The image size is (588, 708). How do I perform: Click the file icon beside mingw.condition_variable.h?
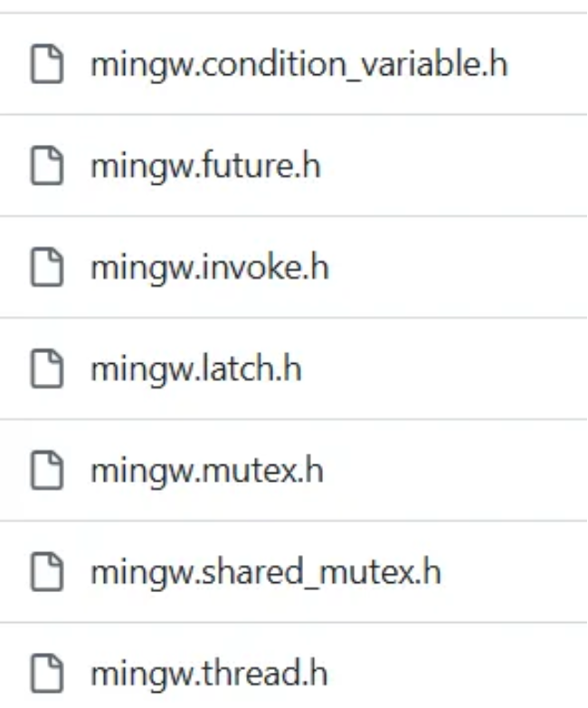point(47,63)
